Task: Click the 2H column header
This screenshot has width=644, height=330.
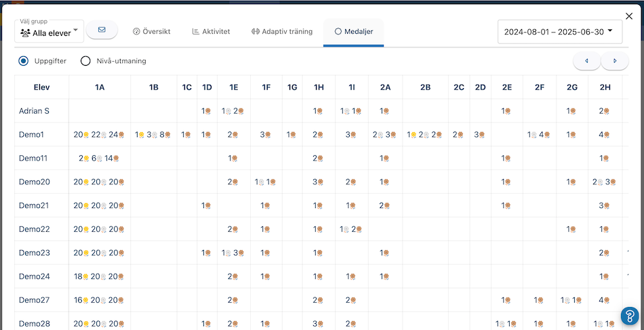Action: pyautogui.click(x=605, y=87)
